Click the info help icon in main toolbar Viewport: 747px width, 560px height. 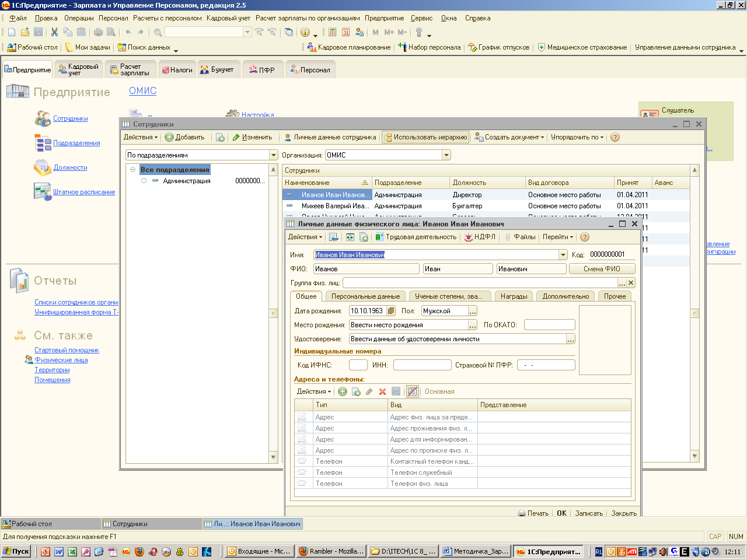coord(305,32)
